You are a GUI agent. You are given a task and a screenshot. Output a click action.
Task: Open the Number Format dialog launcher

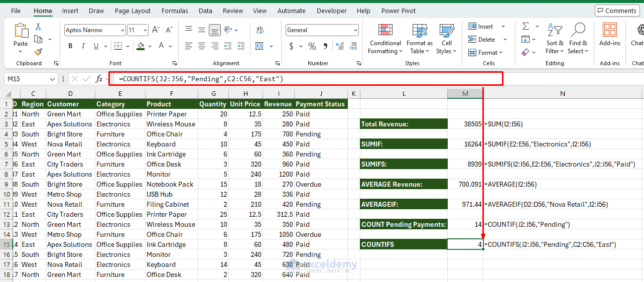359,63
